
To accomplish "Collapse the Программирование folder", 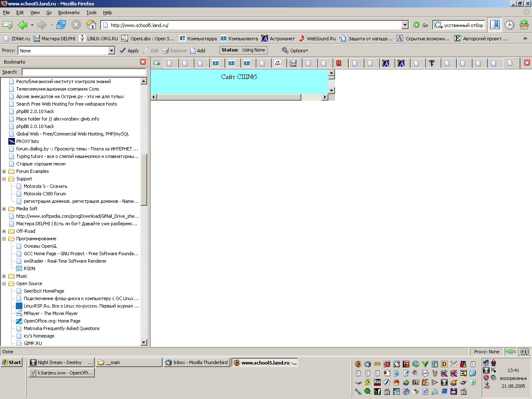I will click(x=4, y=239).
